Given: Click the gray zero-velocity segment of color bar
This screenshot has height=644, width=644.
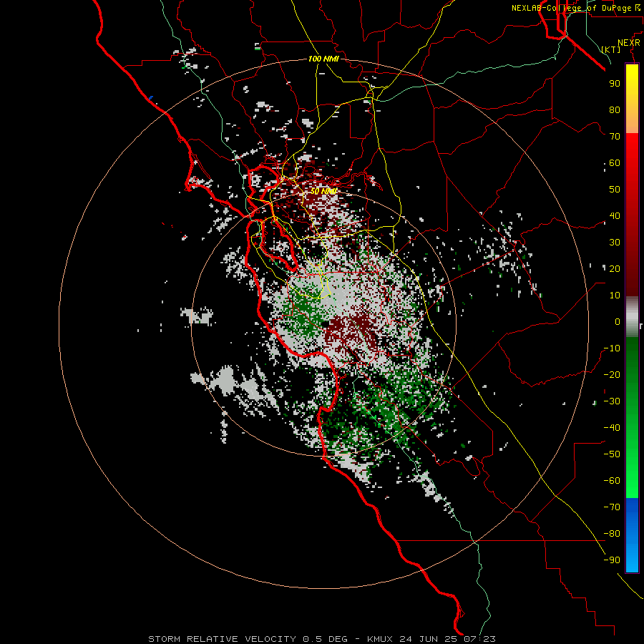Looking at the screenshot, I should [x=632, y=317].
